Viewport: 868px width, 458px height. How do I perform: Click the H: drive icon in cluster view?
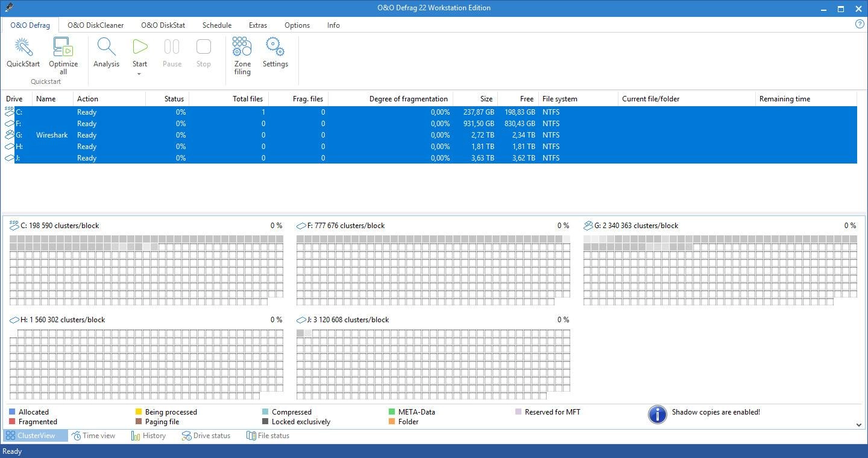(x=14, y=320)
